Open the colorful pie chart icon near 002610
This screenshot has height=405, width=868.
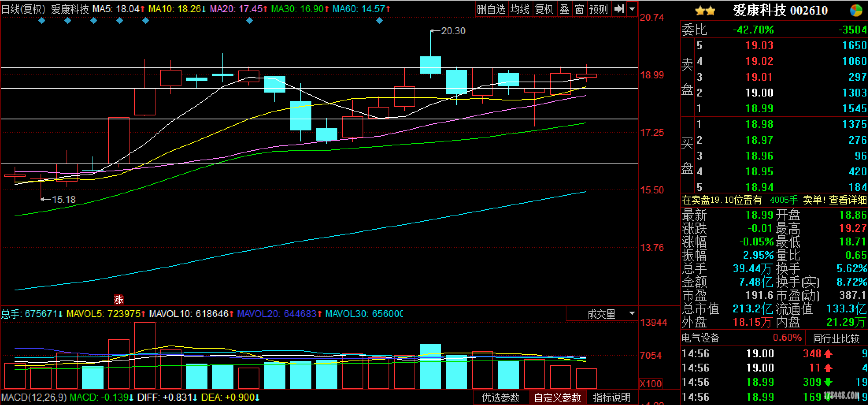(x=856, y=11)
